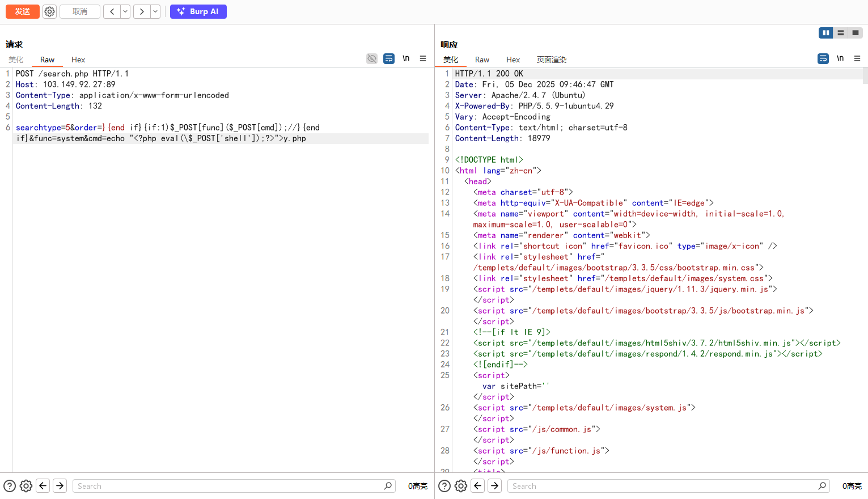Click the 'var sitePath' script line
868x499 pixels.
tap(516, 386)
